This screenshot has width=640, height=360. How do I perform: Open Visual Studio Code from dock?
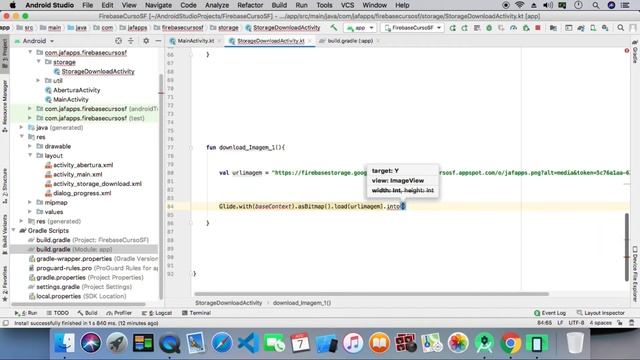pyautogui.click(x=248, y=343)
